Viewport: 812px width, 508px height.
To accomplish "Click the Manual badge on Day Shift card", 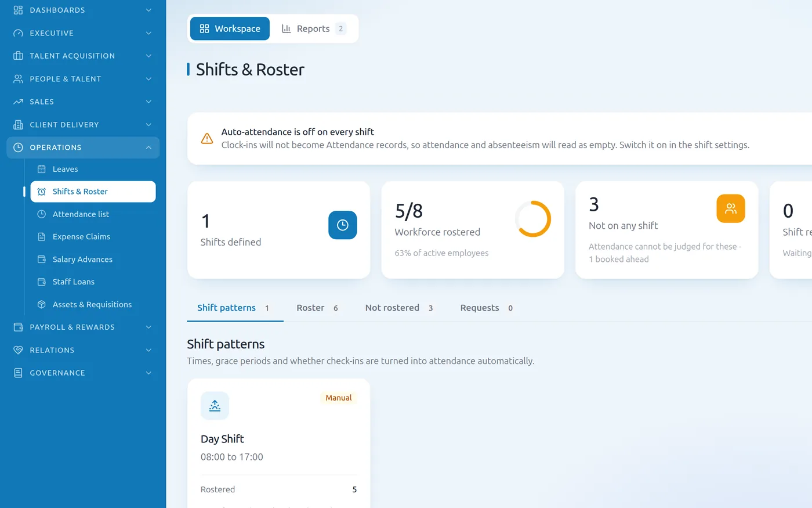I will [x=339, y=398].
